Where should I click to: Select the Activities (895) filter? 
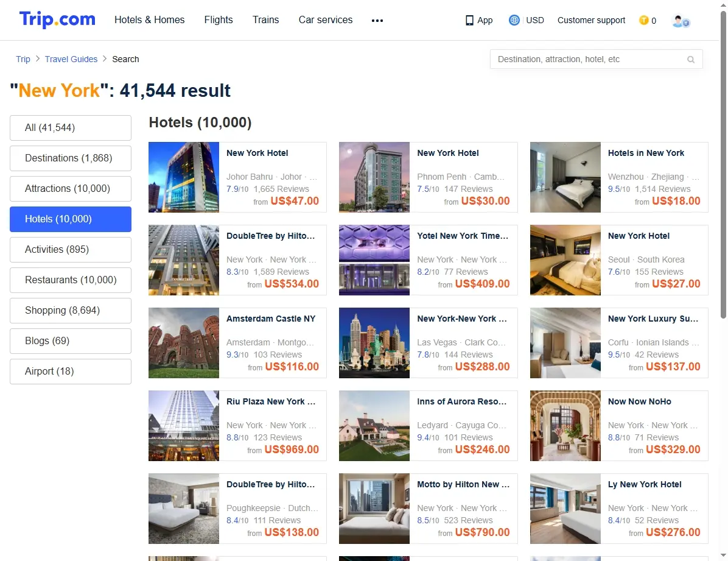coord(71,250)
